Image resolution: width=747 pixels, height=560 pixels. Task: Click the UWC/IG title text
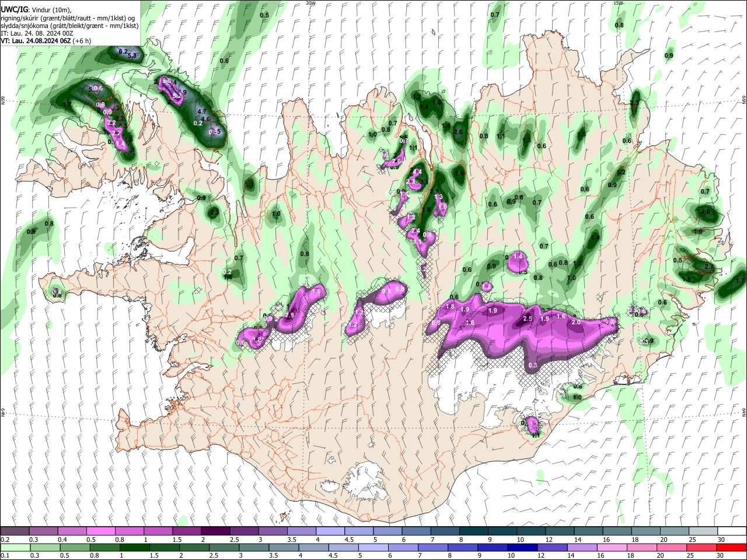[x=13, y=9]
